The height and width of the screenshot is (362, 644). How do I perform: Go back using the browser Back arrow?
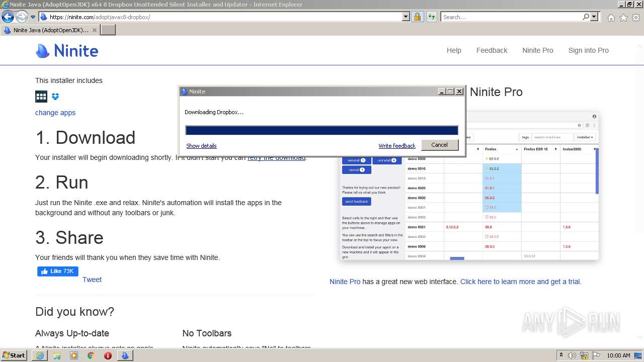pos(8,17)
